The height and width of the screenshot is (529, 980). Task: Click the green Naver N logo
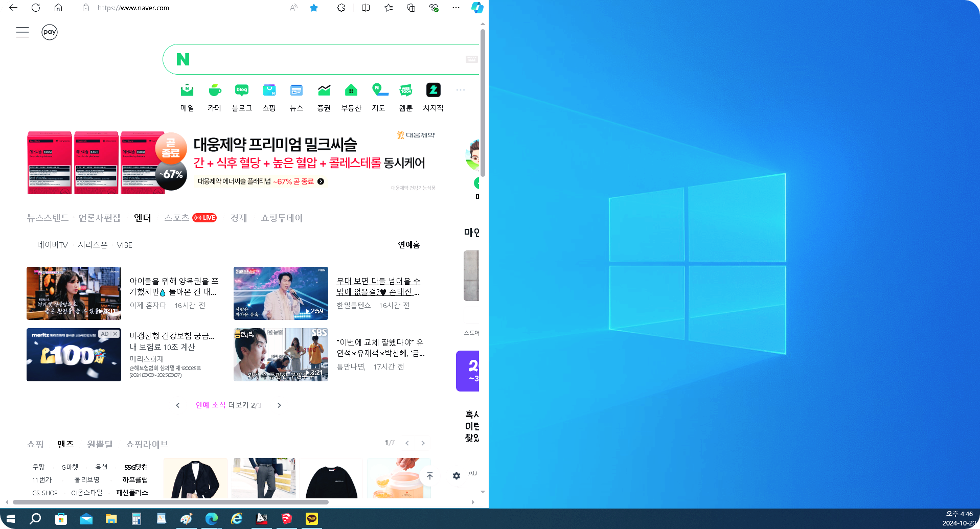[x=183, y=59]
